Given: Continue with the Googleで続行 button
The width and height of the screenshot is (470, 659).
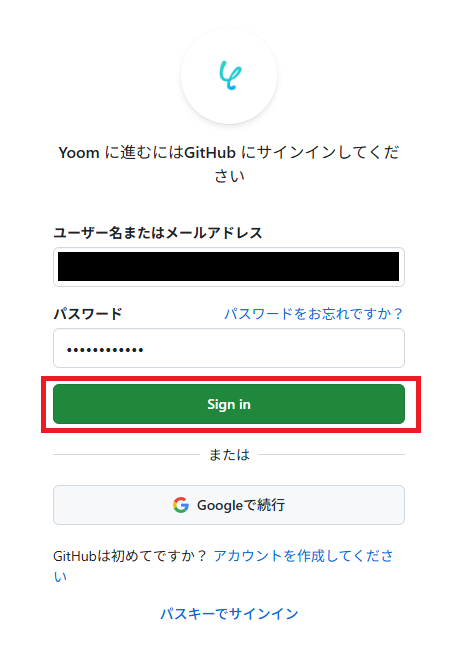Looking at the screenshot, I should (229, 505).
